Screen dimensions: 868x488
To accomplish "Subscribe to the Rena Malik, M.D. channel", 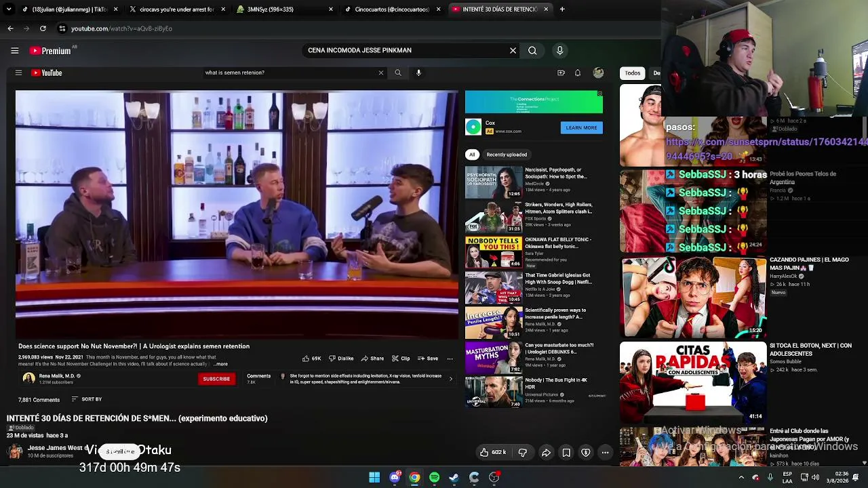I will tap(216, 379).
